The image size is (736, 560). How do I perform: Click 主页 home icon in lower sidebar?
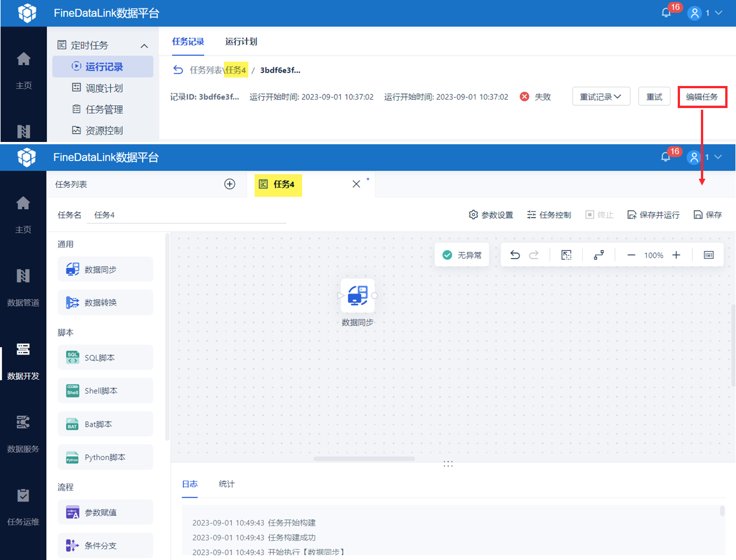[23, 203]
